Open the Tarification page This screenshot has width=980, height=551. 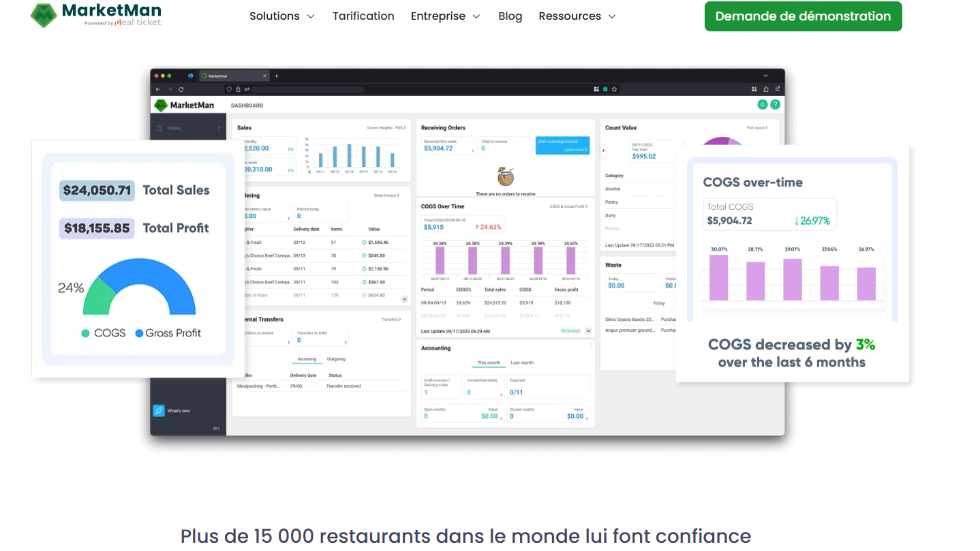click(x=363, y=16)
